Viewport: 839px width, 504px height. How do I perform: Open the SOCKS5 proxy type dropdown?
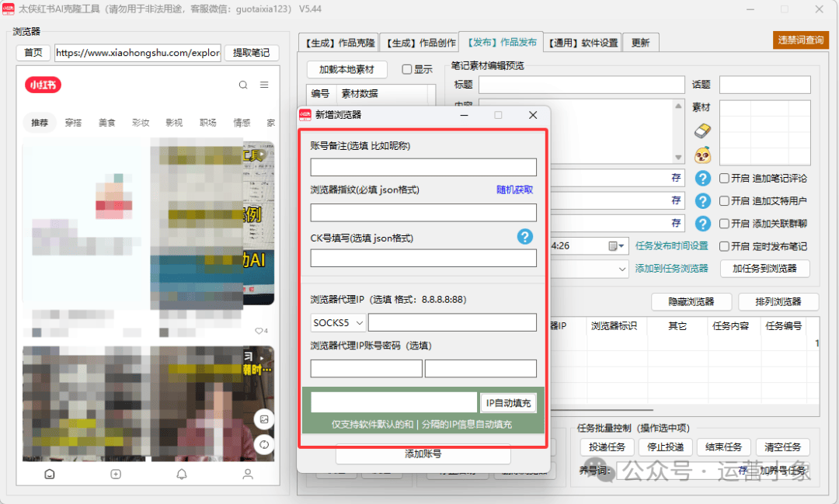click(x=338, y=322)
